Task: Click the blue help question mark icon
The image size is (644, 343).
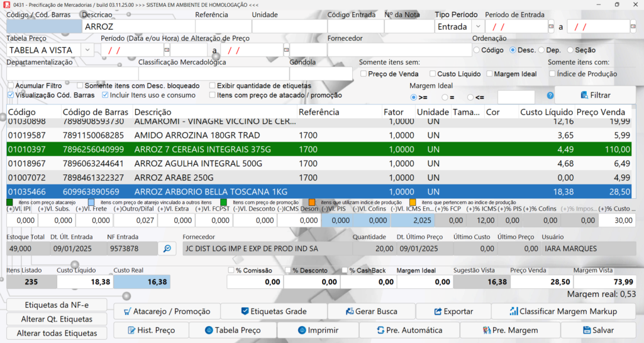Action: coord(550,96)
